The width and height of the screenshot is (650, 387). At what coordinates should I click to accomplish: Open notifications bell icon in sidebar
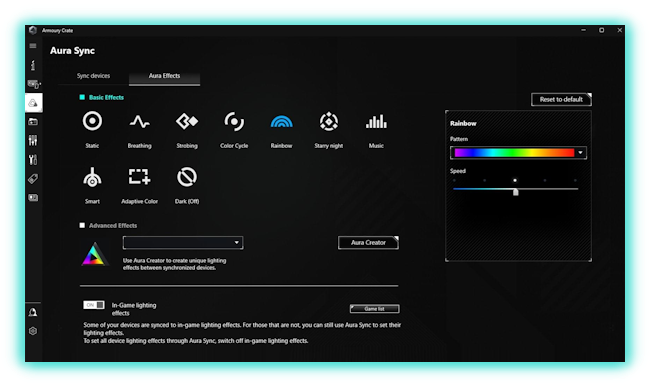(33, 312)
